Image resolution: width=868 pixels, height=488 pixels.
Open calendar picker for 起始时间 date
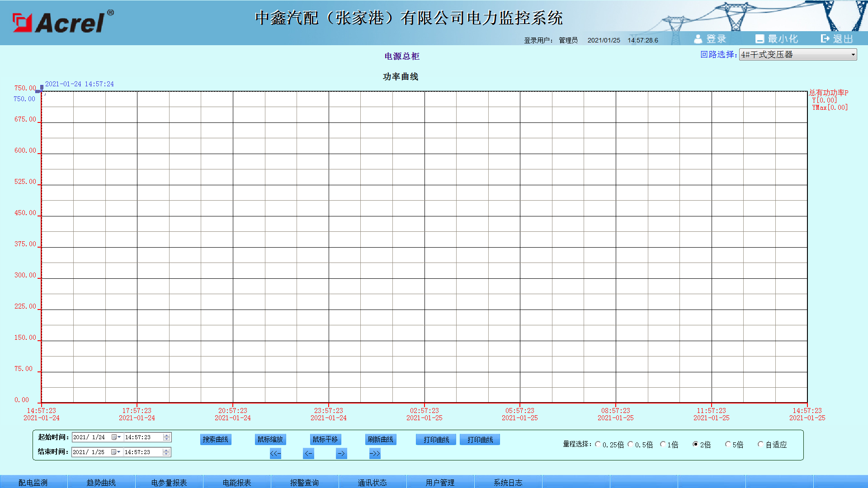(116, 437)
